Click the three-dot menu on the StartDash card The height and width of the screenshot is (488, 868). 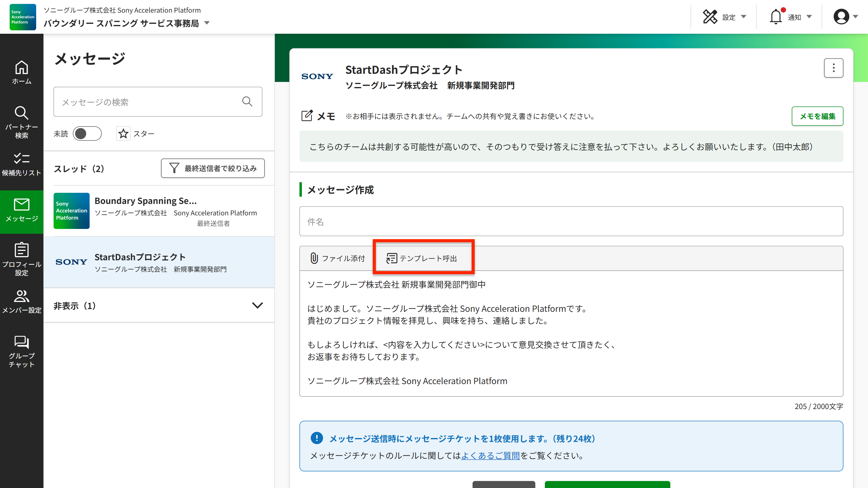click(x=833, y=68)
